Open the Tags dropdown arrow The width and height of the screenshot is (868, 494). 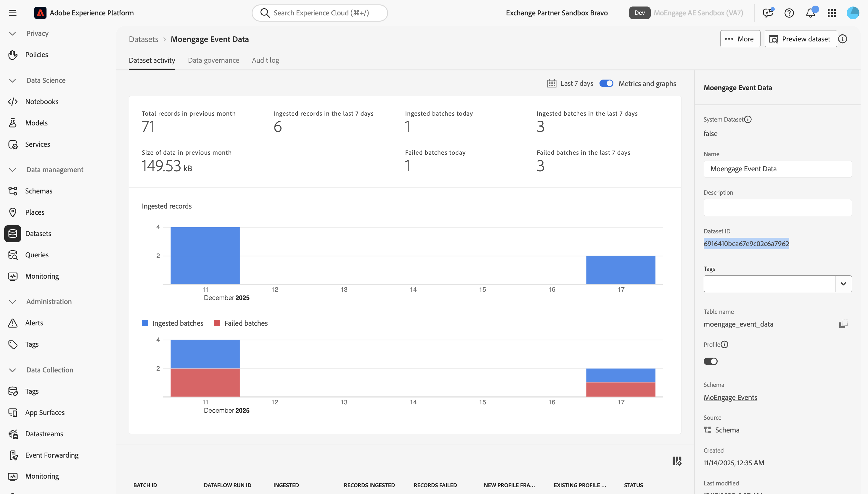843,284
